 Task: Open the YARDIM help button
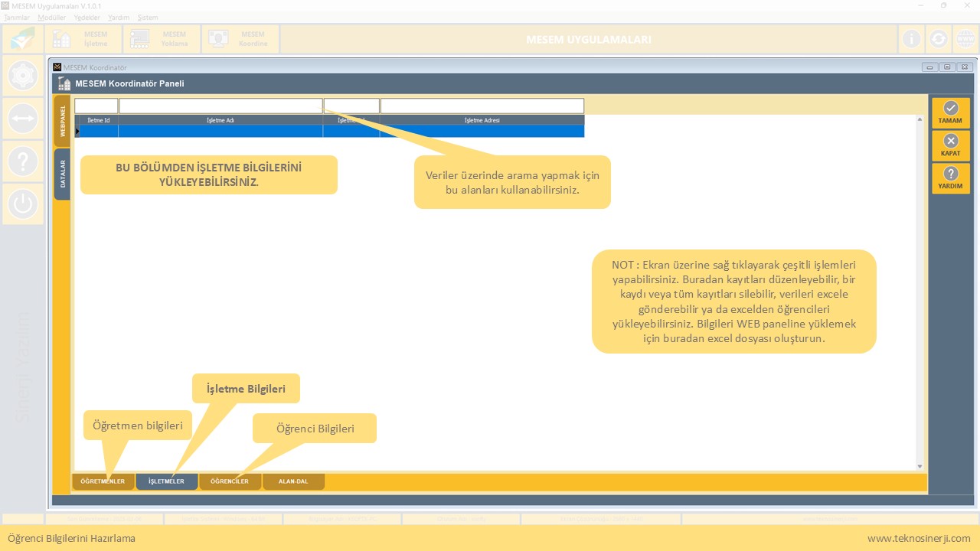(x=950, y=178)
